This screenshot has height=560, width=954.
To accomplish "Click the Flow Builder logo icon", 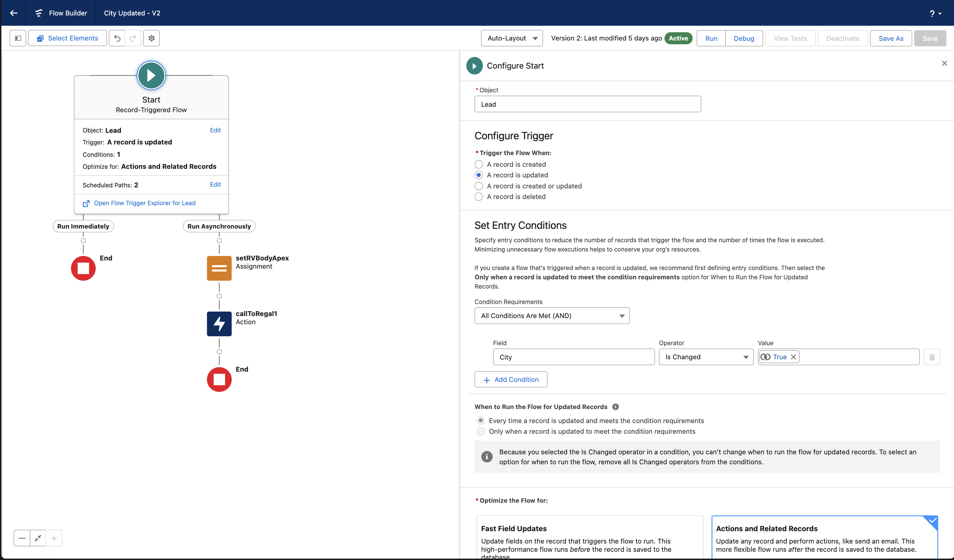I will tap(38, 13).
